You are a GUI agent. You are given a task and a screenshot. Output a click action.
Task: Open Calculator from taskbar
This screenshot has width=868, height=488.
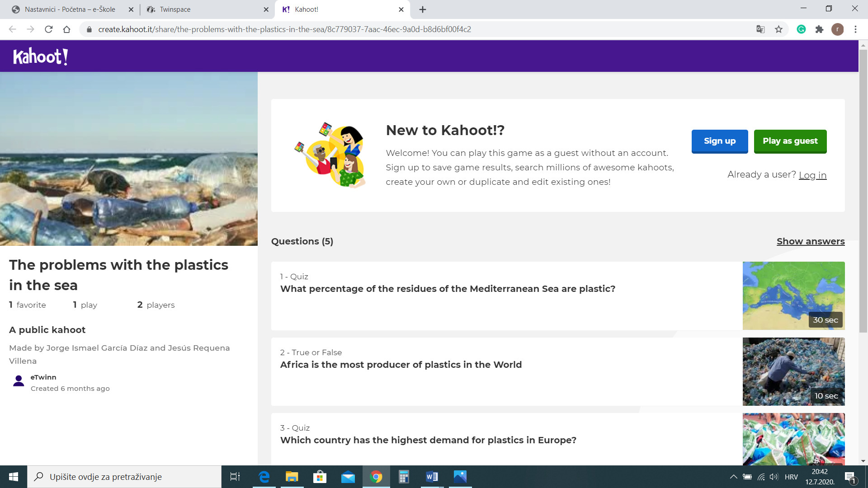pos(404,477)
